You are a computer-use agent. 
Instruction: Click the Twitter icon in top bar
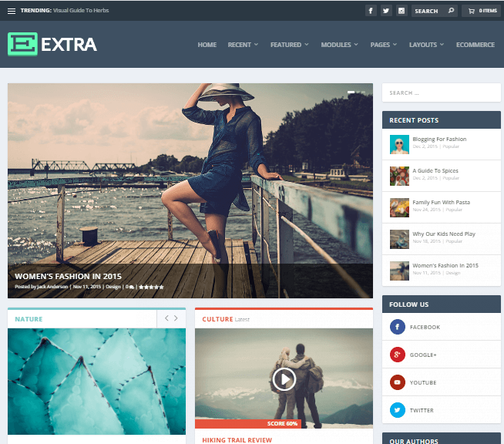click(x=386, y=11)
